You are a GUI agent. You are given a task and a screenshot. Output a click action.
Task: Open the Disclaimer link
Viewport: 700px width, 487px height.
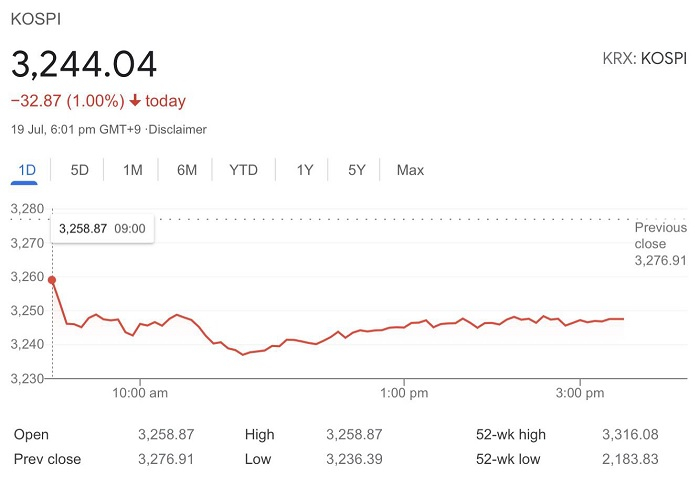[x=177, y=129]
